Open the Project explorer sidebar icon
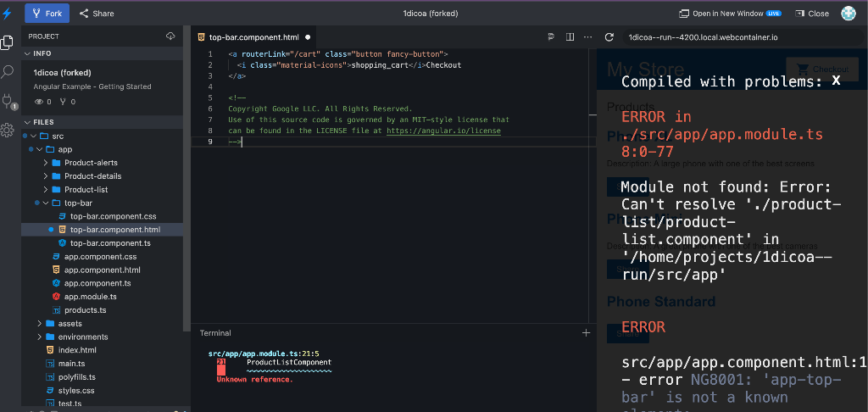Image resolution: width=868 pixels, height=412 pixels. click(x=7, y=42)
